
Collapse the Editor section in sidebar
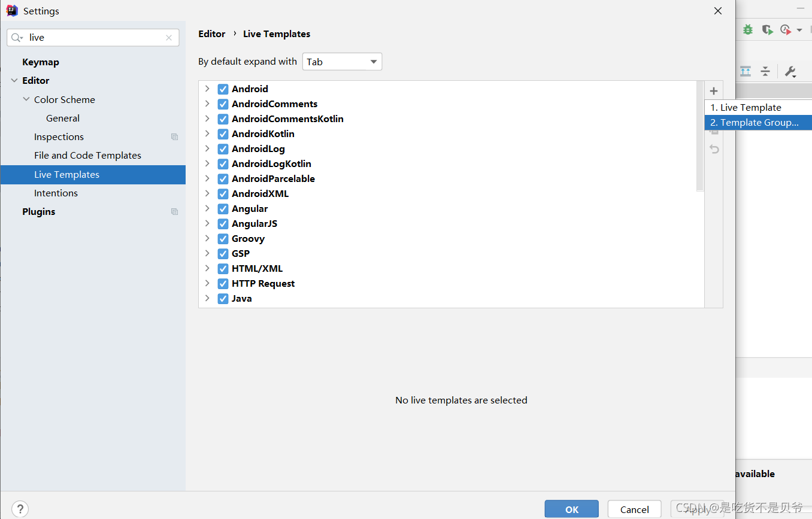pyautogui.click(x=14, y=81)
